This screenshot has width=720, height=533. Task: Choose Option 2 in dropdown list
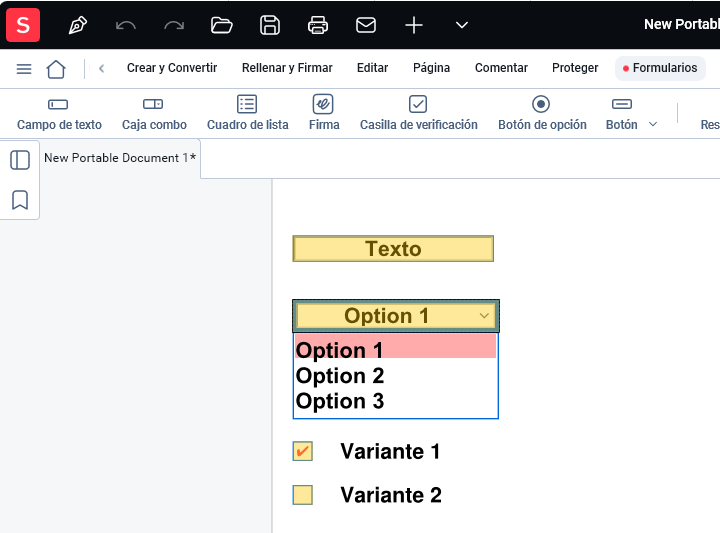395,376
